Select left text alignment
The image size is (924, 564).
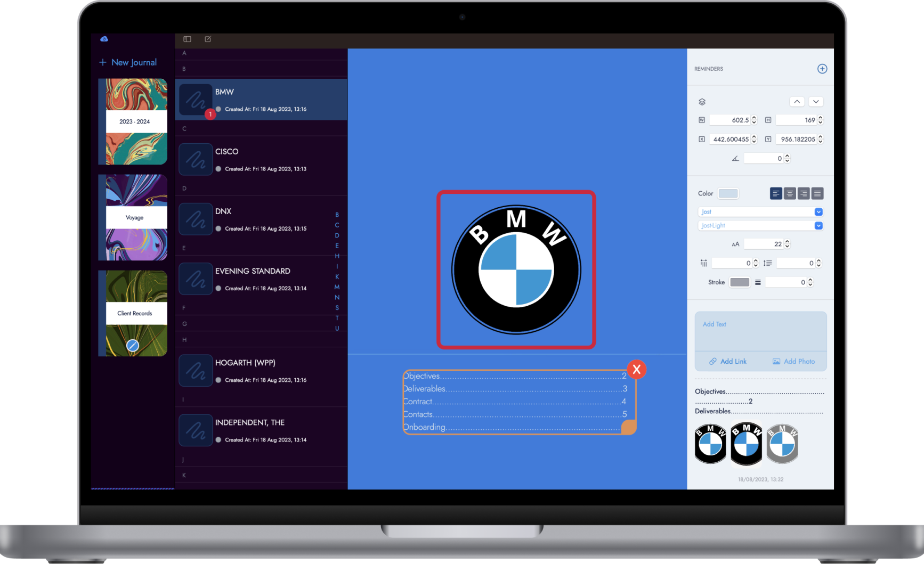[x=776, y=193]
